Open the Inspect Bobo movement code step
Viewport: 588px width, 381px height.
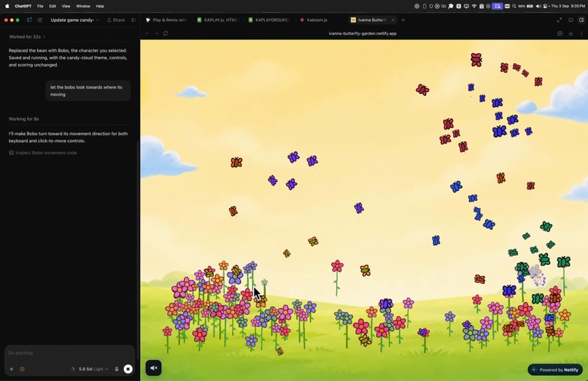[43, 153]
